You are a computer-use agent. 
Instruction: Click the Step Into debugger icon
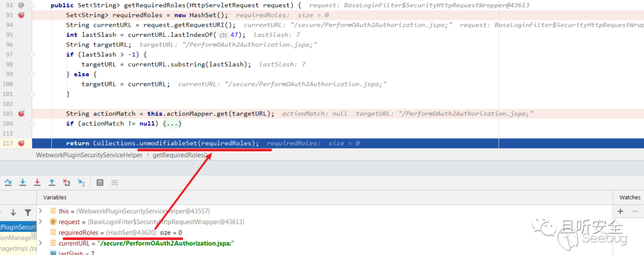tap(23, 182)
